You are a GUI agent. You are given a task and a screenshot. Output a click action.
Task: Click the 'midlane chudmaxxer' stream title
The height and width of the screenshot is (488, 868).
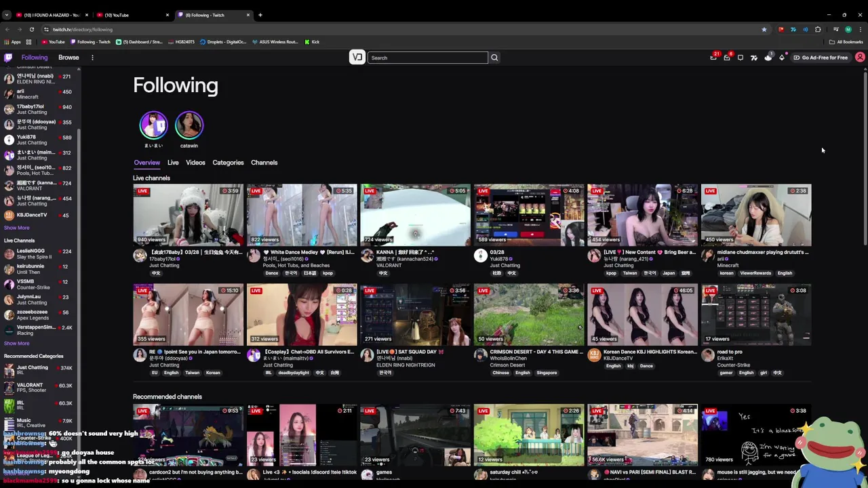[x=763, y=252]
